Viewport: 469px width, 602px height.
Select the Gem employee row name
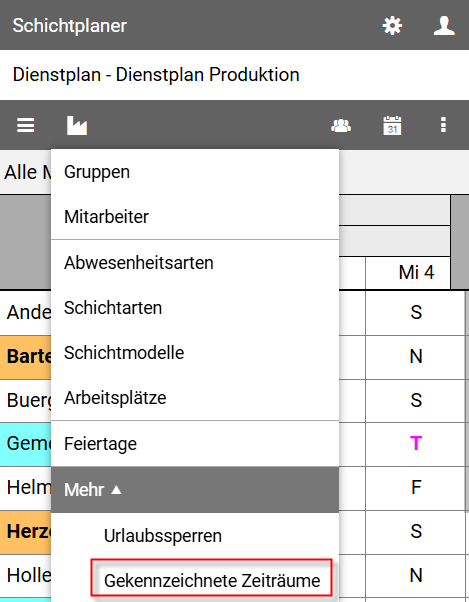pyautogui.click(x=25, y=444)
